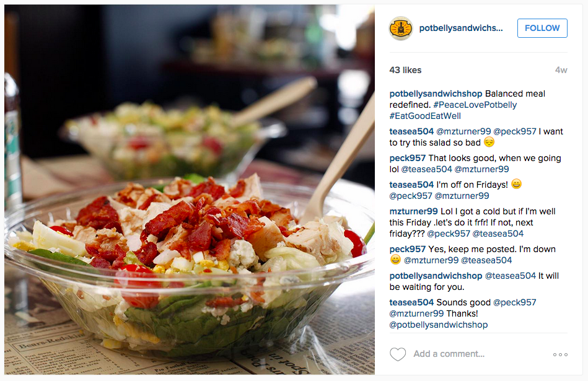Click the Potbelly profile avatar
This screenshot has height=381, width=588.
click(401, 28)
